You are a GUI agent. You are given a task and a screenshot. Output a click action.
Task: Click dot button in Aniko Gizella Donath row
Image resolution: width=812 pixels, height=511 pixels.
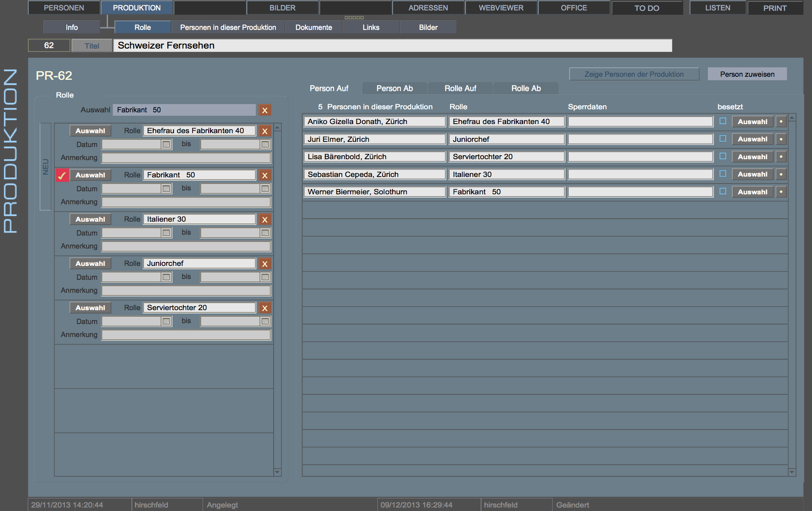point(781,122)
